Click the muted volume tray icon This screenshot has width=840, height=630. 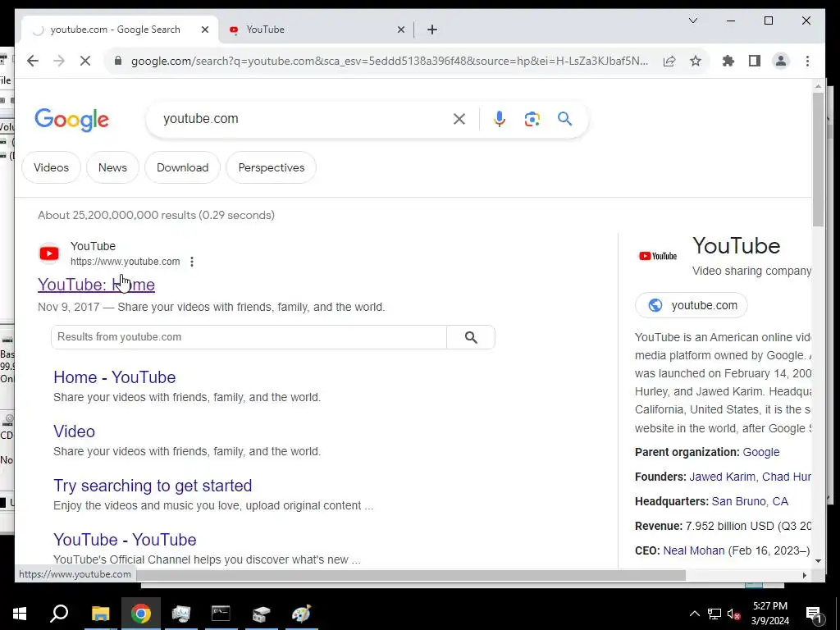pyautogui.click(x=734, y=614)
